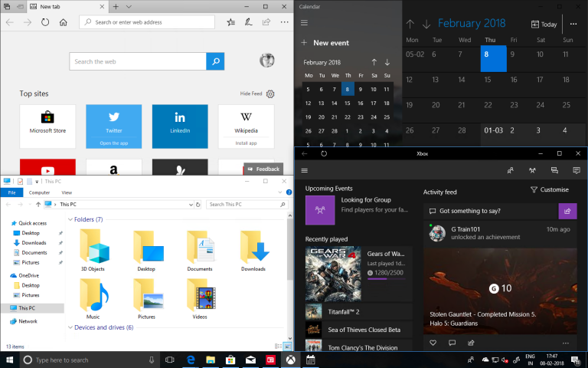588x368 pixels.
Task: Refresh This PC address bar
Action: [198, 205]
